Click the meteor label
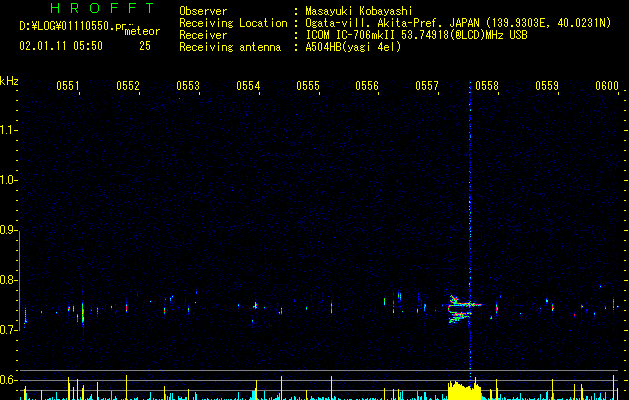This screenshot has width=629, height=400. 142,31
